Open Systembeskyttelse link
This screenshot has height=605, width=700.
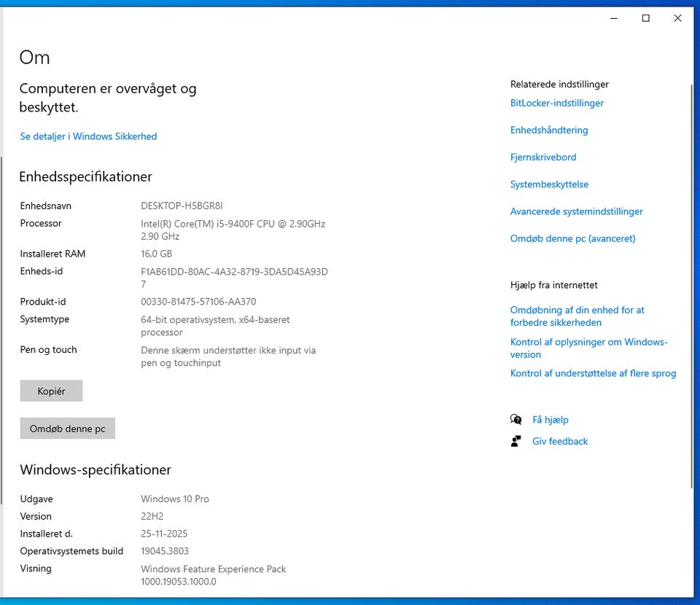click(x=549, y=184)
